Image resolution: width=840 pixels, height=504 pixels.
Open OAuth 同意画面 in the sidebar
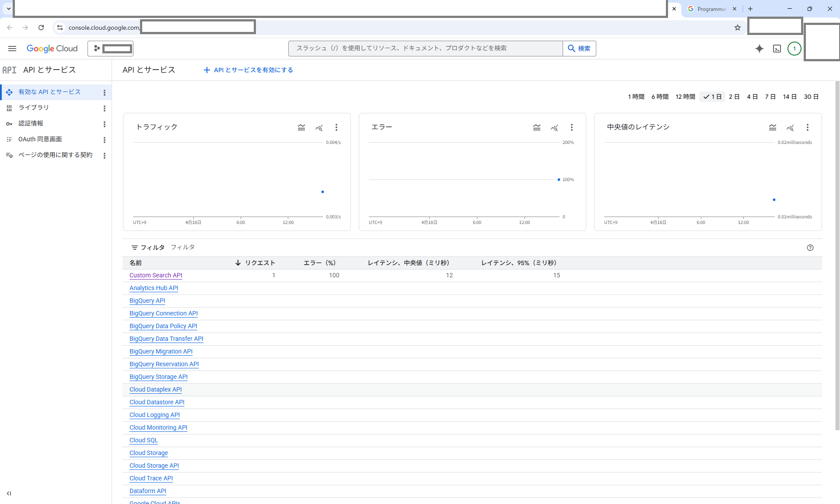point(40,139)
